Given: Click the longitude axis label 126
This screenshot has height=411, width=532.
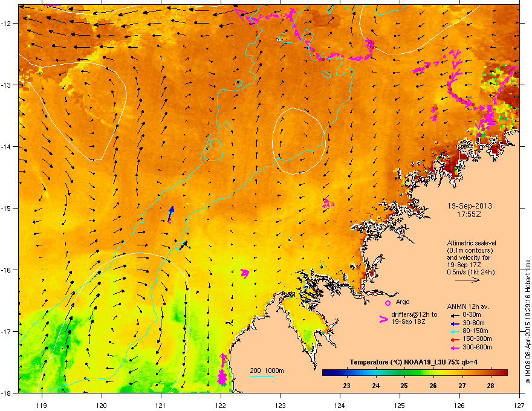Looking at the screenshot, I should coord(459,405).
